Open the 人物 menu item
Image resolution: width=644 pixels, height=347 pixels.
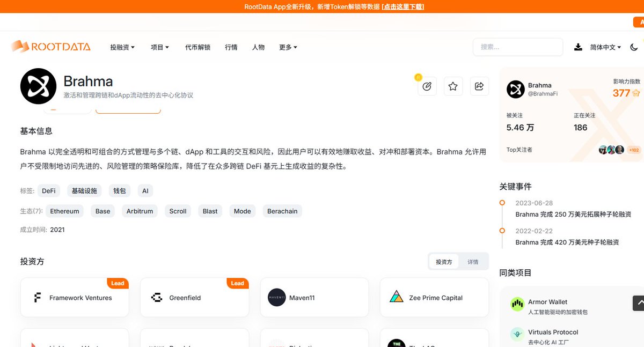click(x=258, y=47)
